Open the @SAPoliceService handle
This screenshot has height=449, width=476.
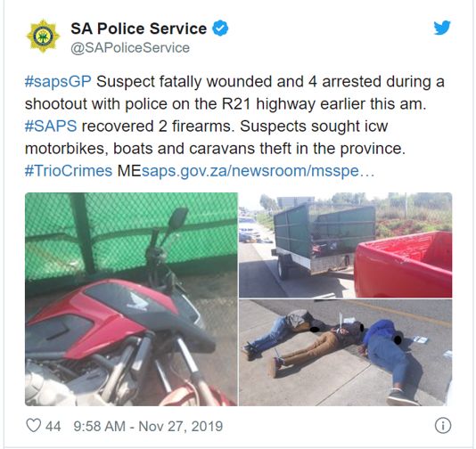tap(130, 48)
